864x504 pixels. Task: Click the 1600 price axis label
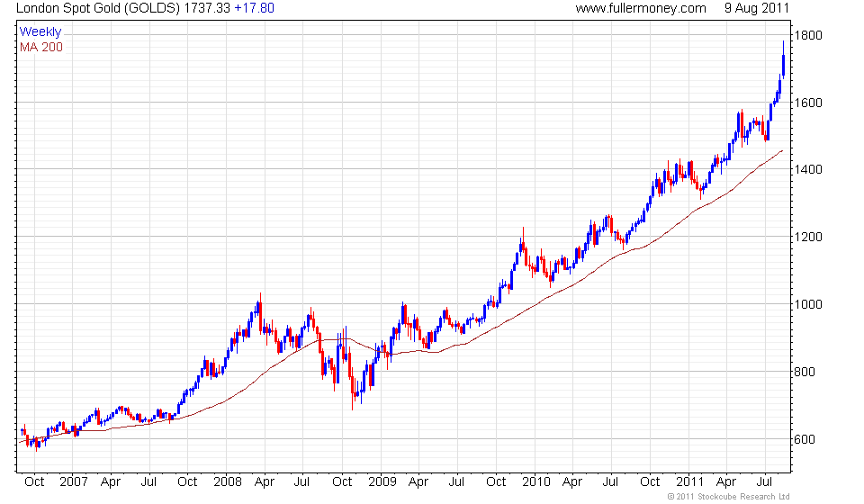[808, 103]
